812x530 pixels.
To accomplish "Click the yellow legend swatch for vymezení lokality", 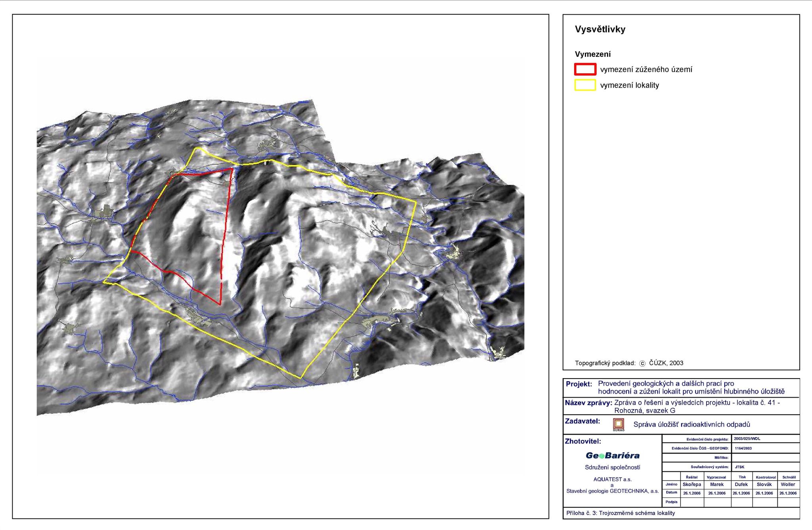I will tap(585, 85).
